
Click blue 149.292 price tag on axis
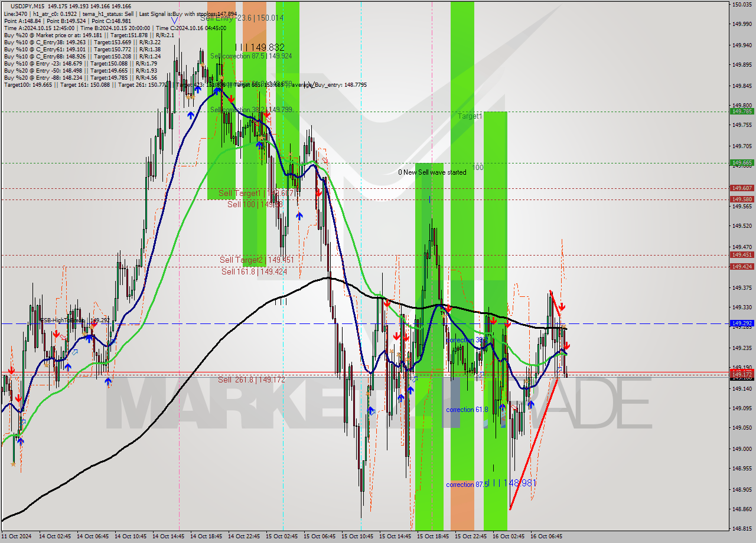tap(742, 323)
